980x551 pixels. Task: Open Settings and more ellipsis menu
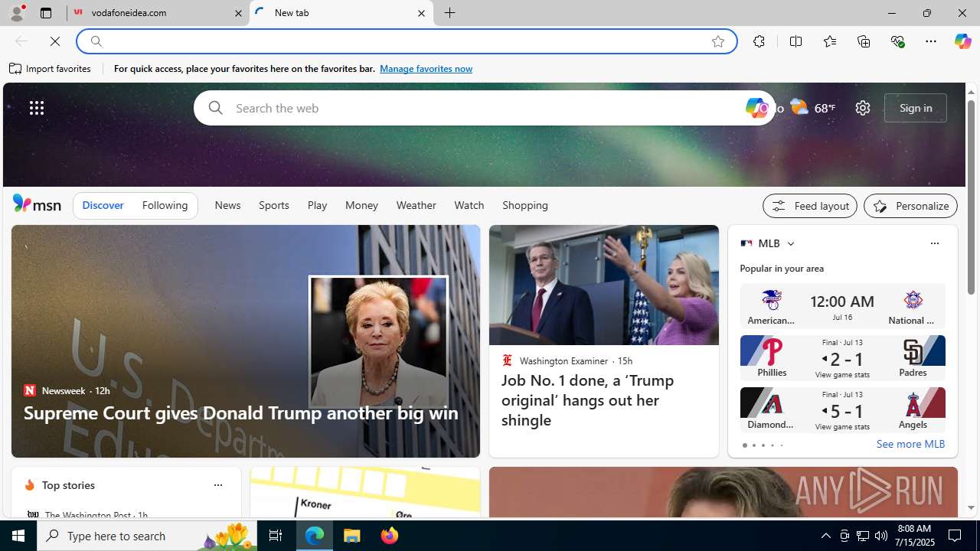931,41
